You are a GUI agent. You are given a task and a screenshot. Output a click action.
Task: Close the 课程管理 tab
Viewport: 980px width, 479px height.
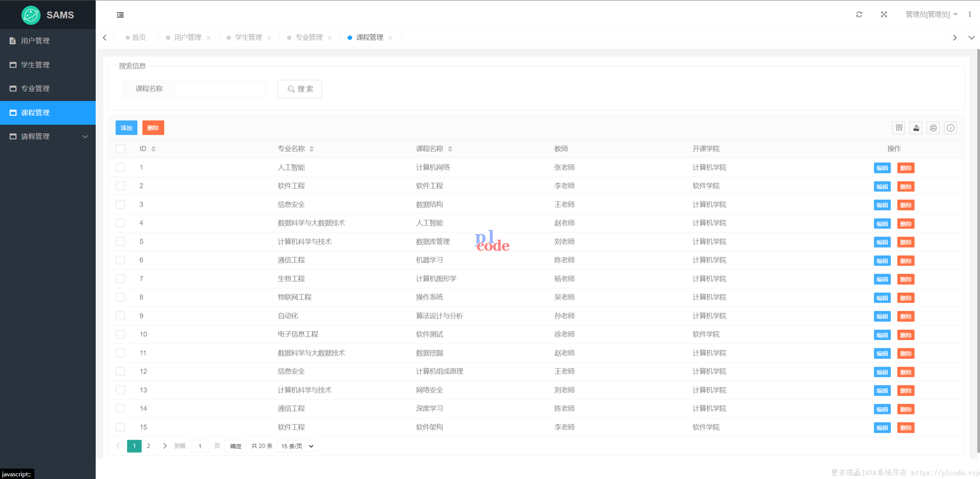[390, 38]
